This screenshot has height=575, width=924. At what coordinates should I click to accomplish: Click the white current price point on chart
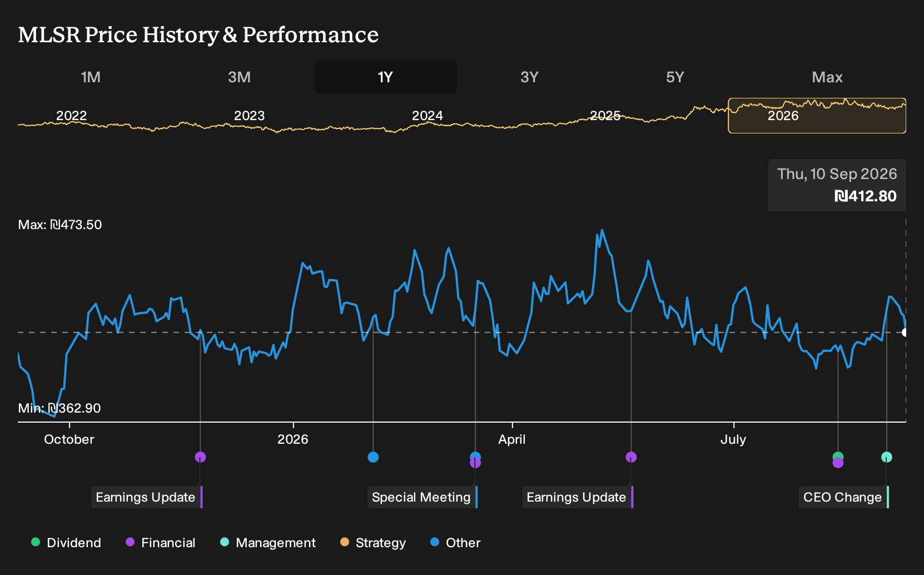point(905,333)
